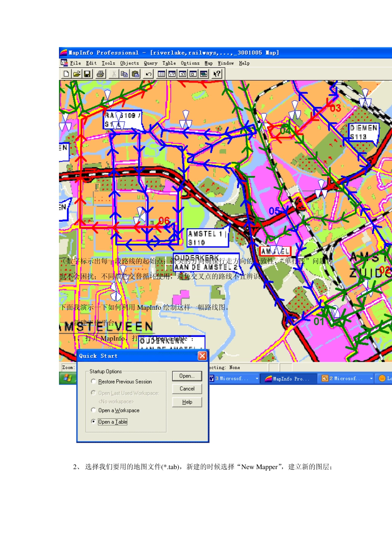The image size is (392, 555).
Task: Open the Table menu
Action: tap(169, 63)
